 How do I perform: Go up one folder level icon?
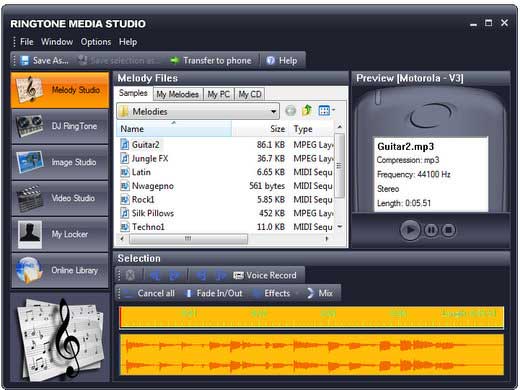[307, 110]
